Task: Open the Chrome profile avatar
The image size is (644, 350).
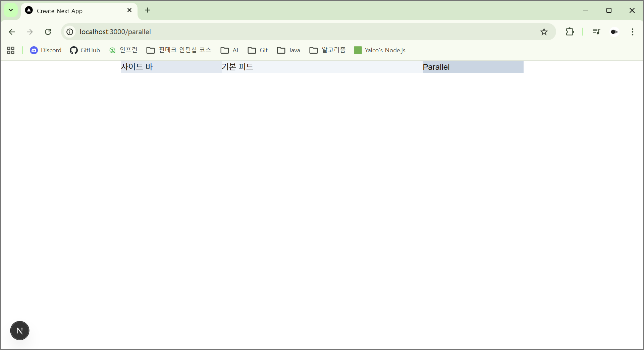Action: coord(614,32)
